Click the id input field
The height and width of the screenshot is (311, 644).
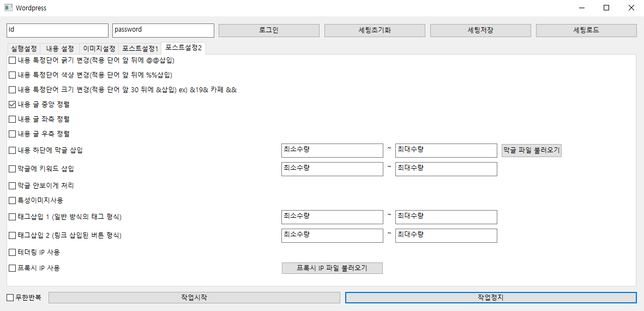(x=57, y=31)
